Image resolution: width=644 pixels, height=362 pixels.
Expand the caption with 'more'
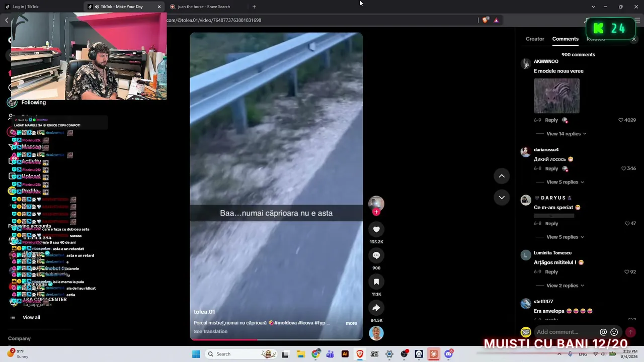coord(351,323)
